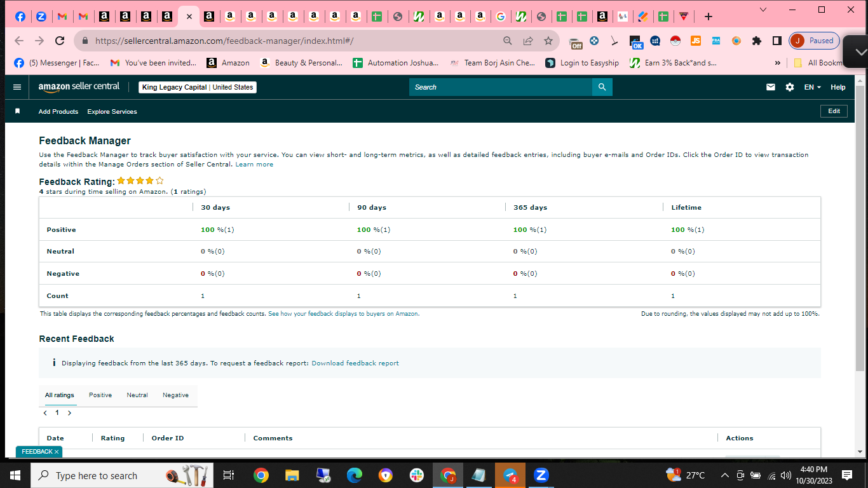This screenshot has height=488, width=868.
Task: Open the Seller Central messages envelope
Action: click(771, 87)
